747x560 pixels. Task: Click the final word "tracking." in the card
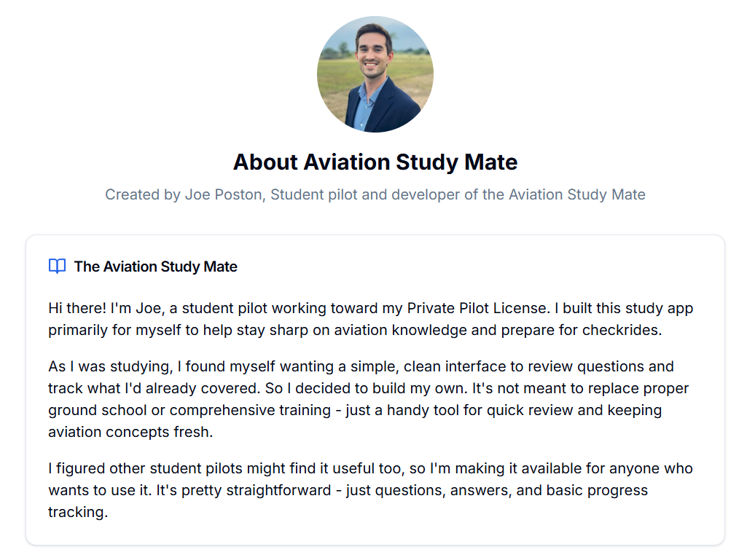(x=78, y=512)
